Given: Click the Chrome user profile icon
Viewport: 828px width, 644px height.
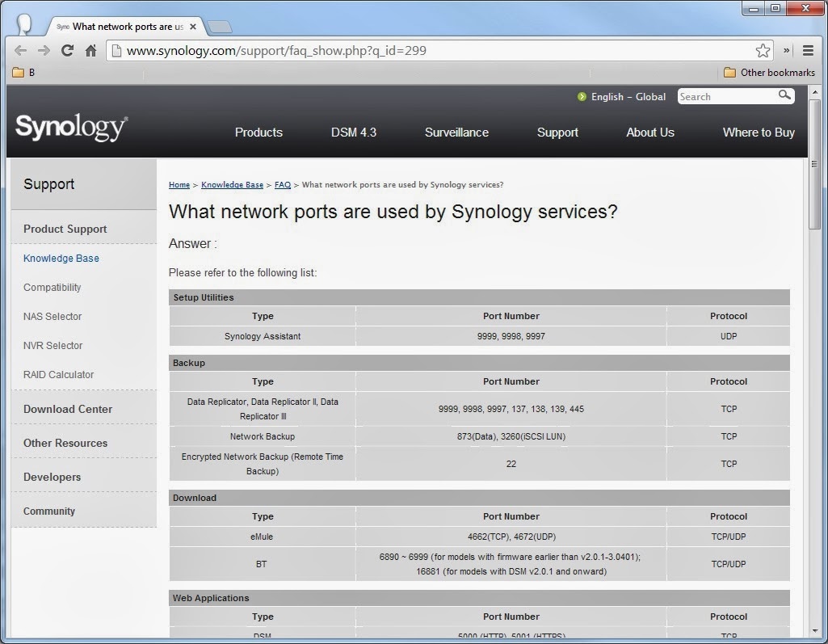Looking at the screenshot, I should tap(23, 23).
